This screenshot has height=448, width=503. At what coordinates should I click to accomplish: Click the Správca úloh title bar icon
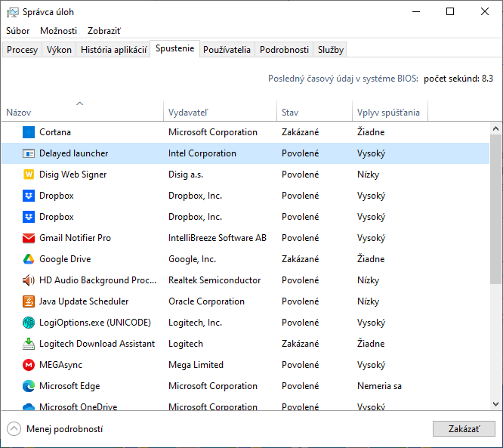coord(13,12)
